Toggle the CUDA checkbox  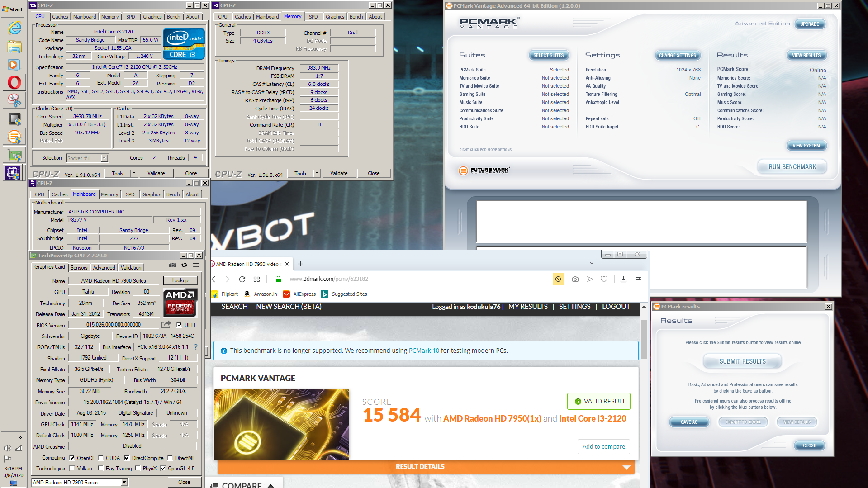[x=101, y=458]
